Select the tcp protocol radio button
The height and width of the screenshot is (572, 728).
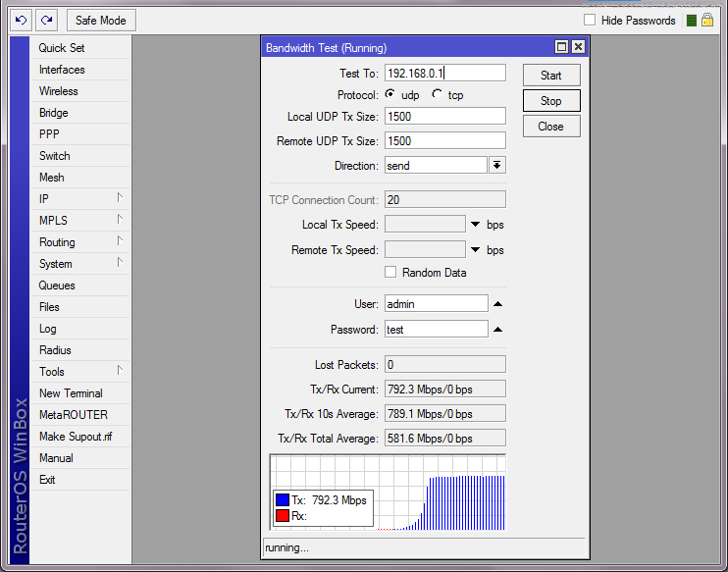pyautogui.click(x=437, y=95)
